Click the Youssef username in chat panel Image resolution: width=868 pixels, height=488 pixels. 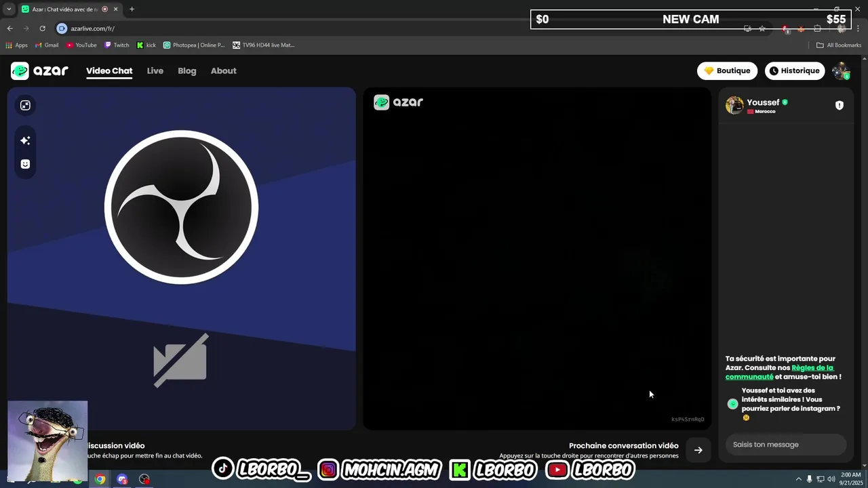(x=763, y=102)
